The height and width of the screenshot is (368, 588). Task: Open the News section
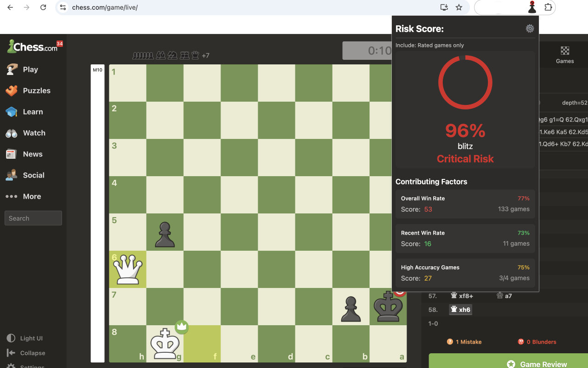point(33,154)
